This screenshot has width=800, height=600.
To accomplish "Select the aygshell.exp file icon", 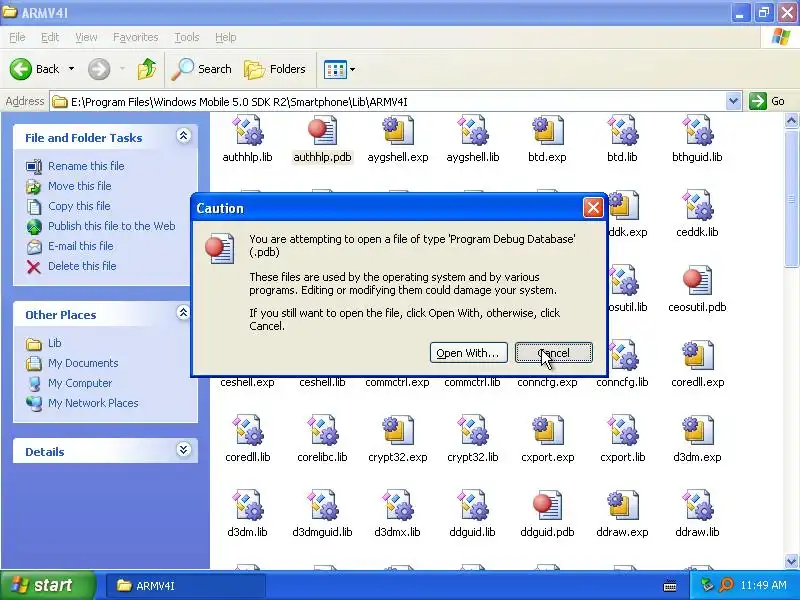I will pos(397,131).
